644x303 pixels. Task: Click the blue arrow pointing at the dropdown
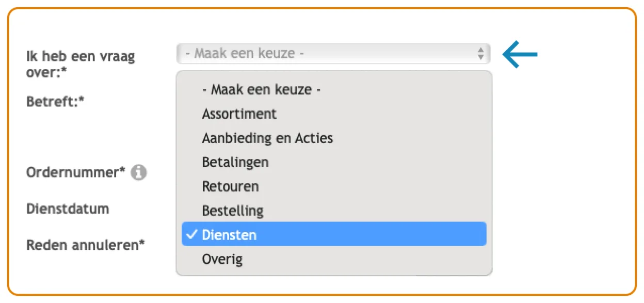[x=520, y=54]
